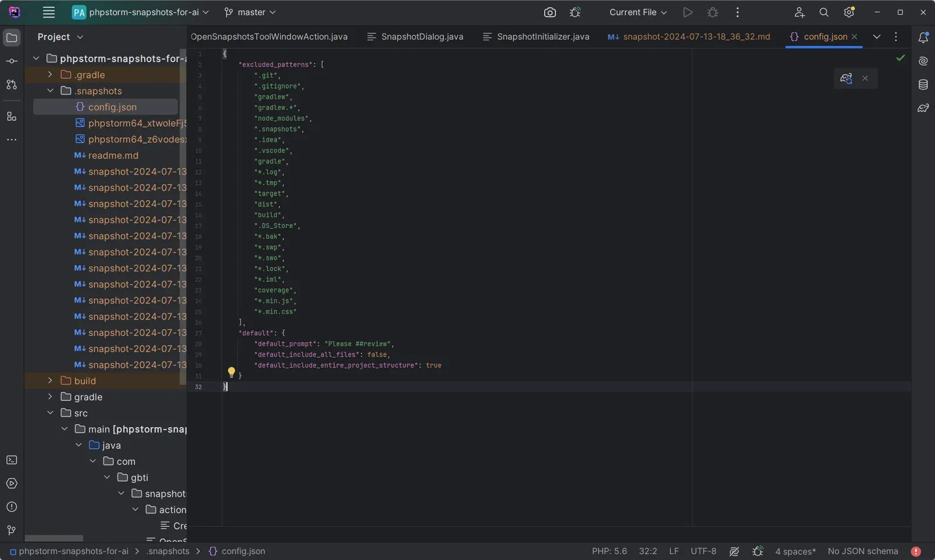The image size is (935, 560).
Task: Collapse the src folder
Action: (x=50, y=413)
